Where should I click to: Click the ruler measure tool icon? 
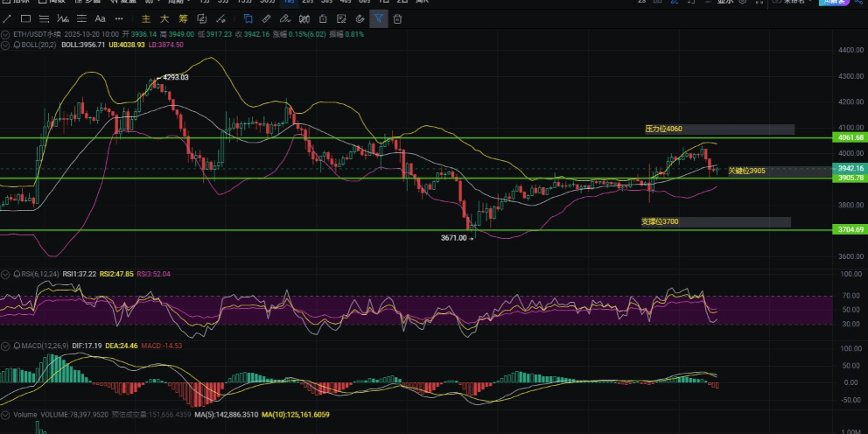coord(267,18)
